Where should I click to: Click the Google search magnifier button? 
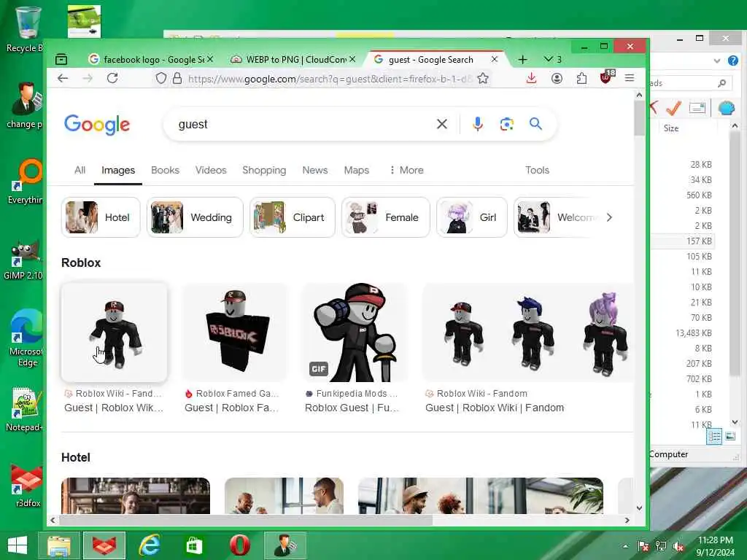(x=535, y=124)
